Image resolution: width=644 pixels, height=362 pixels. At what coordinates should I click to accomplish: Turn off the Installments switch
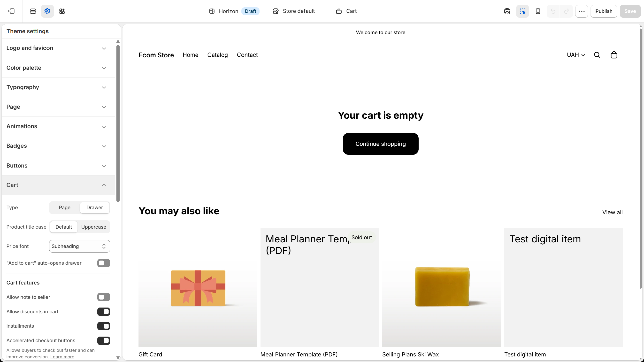click(x=104, y=326)
